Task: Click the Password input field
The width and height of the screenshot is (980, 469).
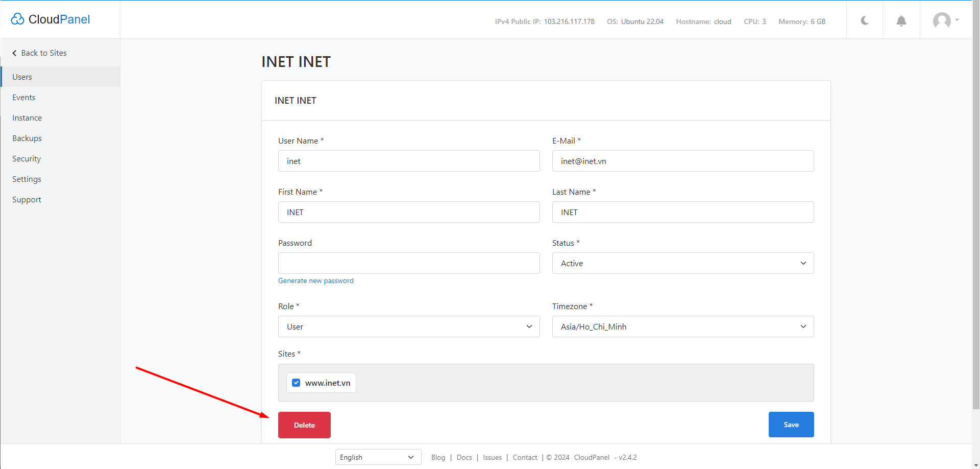Action: click(x=409, y=263)
